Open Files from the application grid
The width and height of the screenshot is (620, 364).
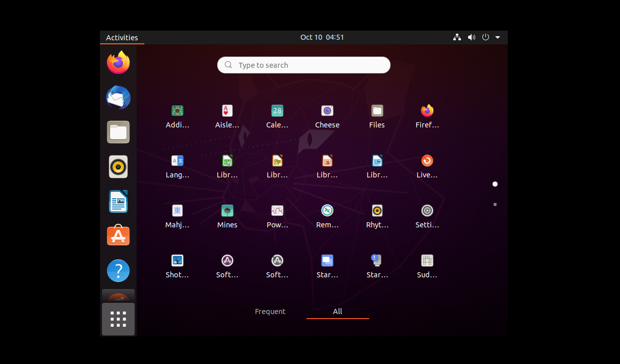coord(377,116)
